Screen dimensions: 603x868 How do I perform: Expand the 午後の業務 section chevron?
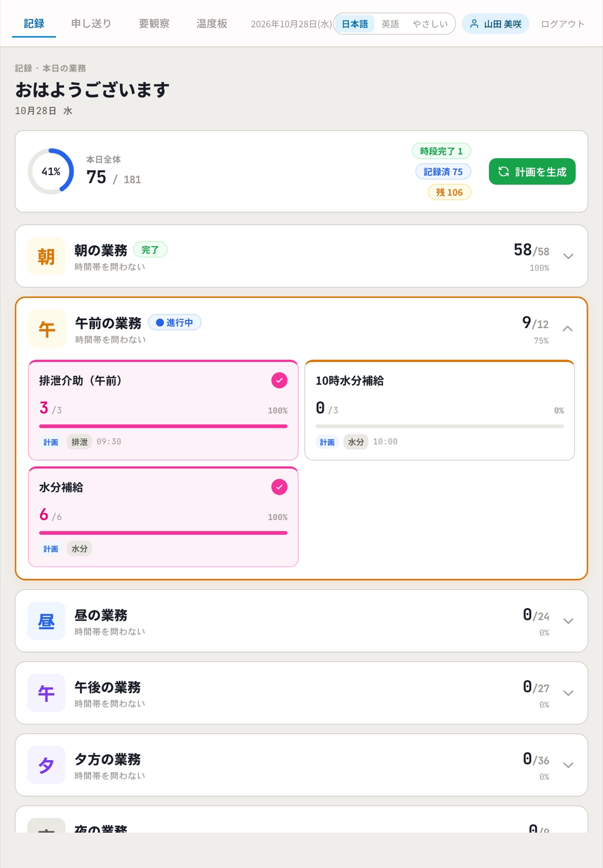[x=568, y=693]
